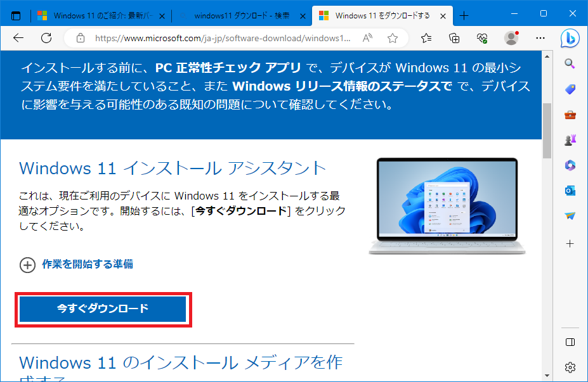Click the Windows 11 laptop image
Viewport: 588px width, 382px height.
(447, 206)
